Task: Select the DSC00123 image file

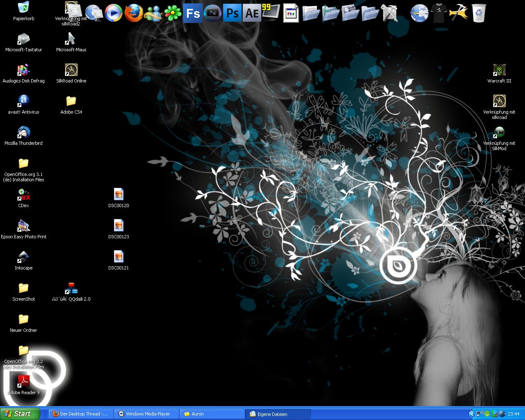Action: (x=119, y=226)
